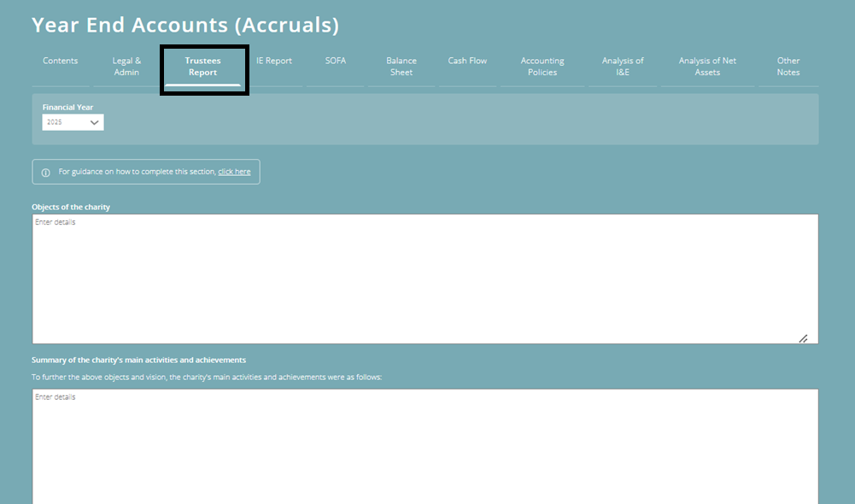Viewport: 855px width, 504px height.
Task: Select the Analysis of Net Assets tab
Action: [707, 67]
